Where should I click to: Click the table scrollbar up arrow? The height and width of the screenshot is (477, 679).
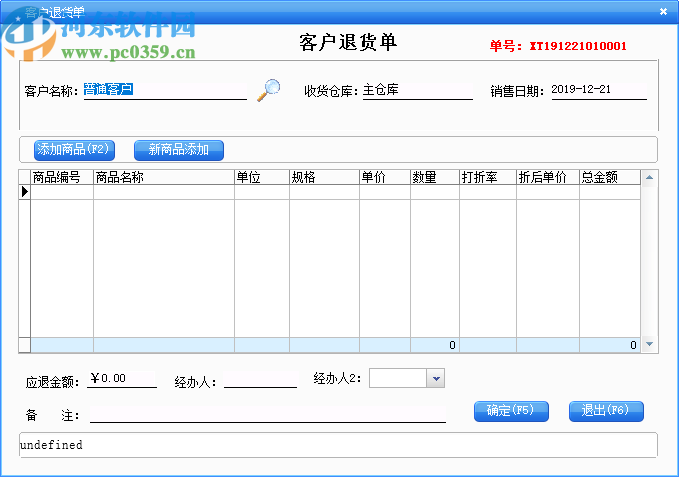[649, 177]
